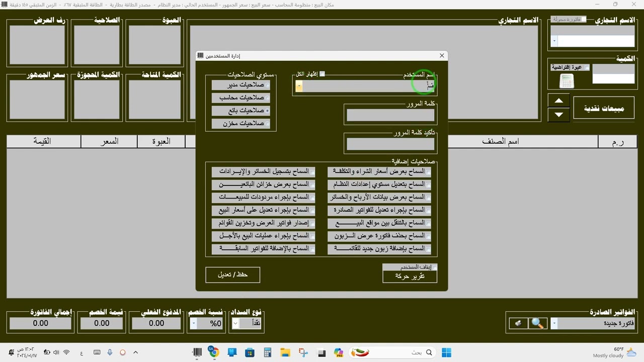
Task: Expand issued invoices فاتورة جديدة dropdown
Action: [554, 323]
